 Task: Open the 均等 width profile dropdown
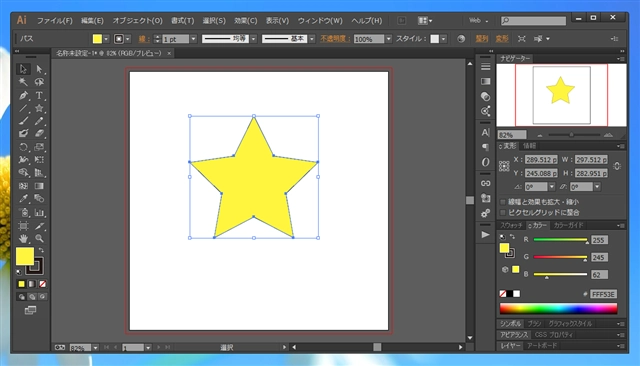[x=253, y=39]
